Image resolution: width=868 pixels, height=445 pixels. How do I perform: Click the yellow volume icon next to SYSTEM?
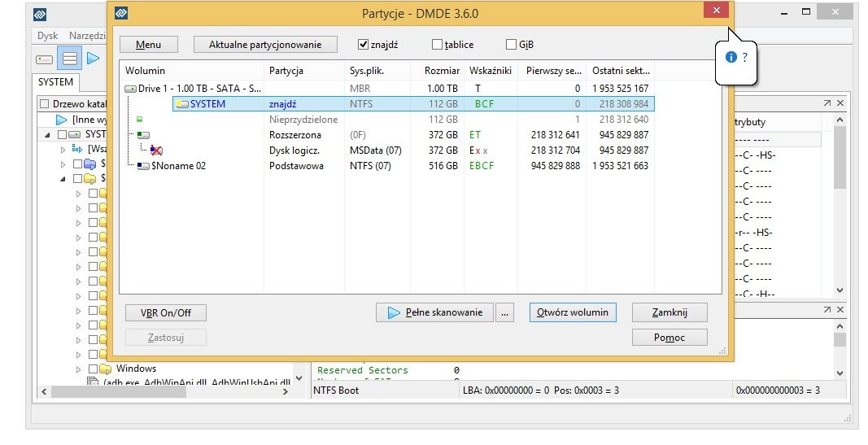[x=182, y=104]
